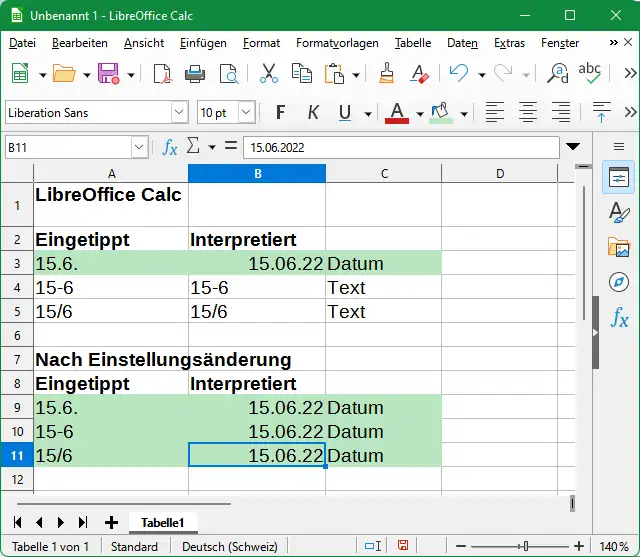Open the Function Wizard next to formula bar
This screenshot has width=640, height=557.
[x=170, y=147]
